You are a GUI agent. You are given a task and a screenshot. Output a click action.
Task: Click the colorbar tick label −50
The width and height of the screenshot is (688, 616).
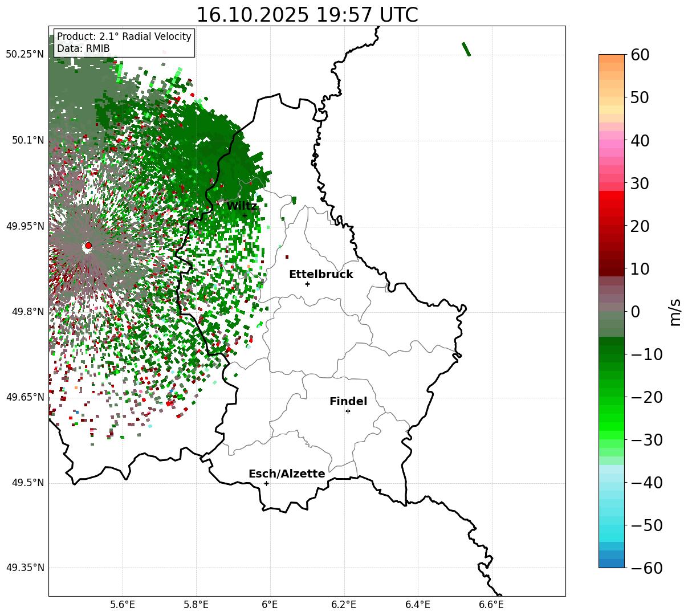tap(646, 525)
